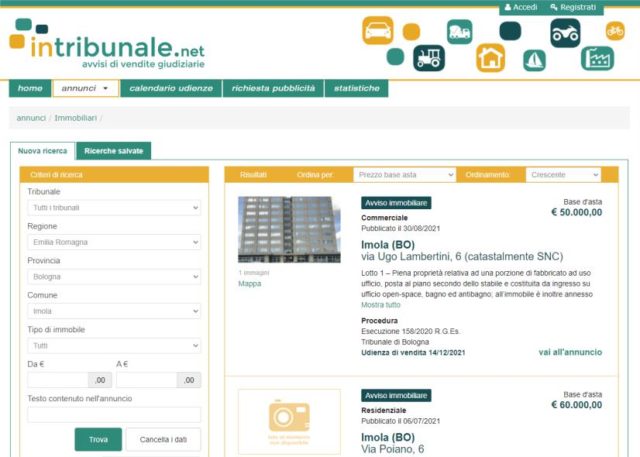
Task: Click the Trova search button
Action: tap(98, 439)
